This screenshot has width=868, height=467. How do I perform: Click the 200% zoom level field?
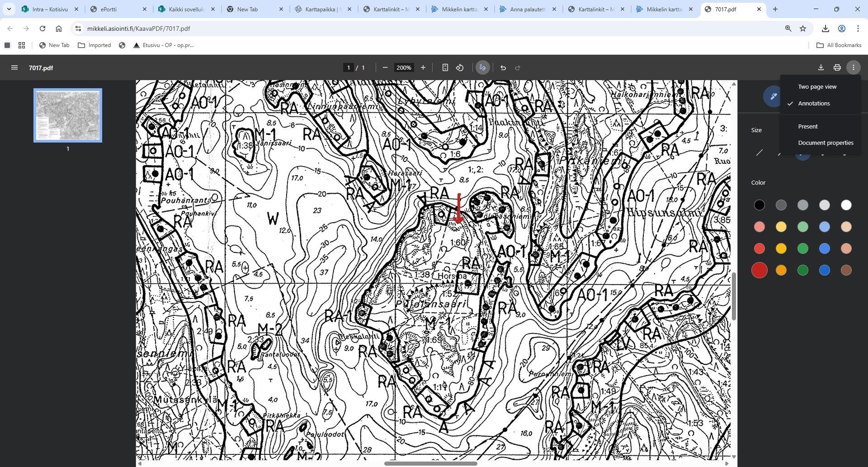(404, 67)
